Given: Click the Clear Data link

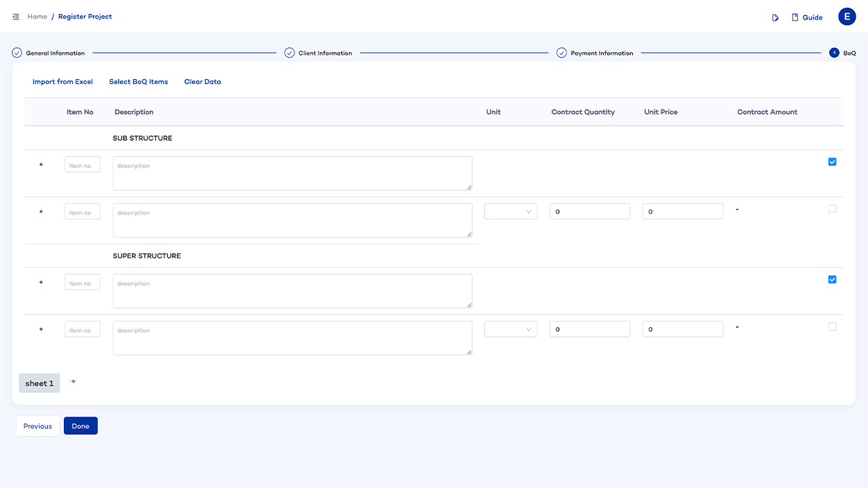Looking at the screenshot, I should (x=203, y=82).
